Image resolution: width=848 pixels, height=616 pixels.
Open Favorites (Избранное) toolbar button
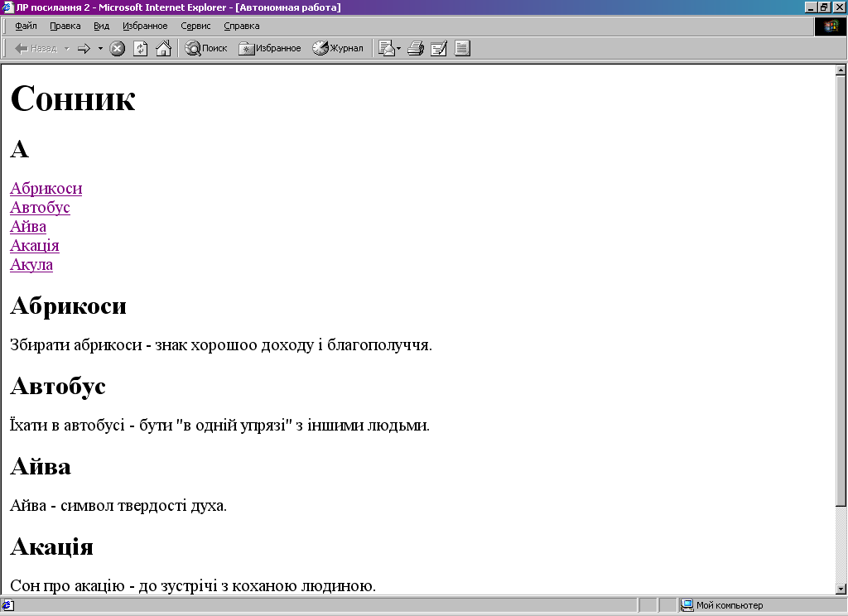(x=270, y=49)
